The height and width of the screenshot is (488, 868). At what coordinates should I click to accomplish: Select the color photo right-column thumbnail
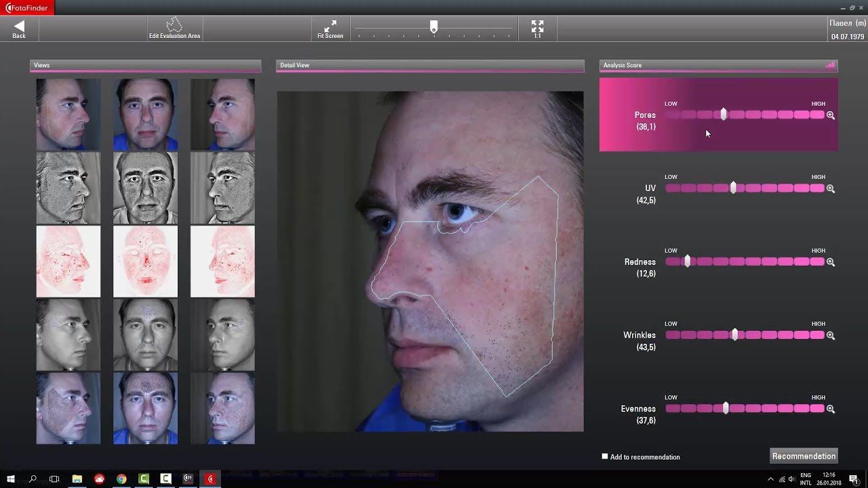222,115
